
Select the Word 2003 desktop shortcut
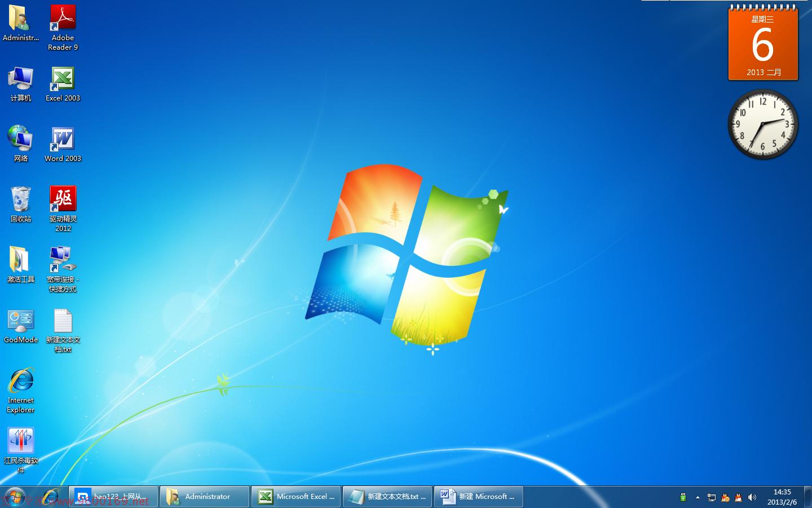63,144
